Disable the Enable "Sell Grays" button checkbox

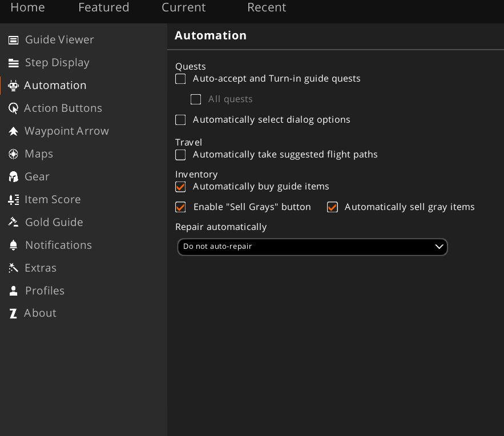pyautogui.click(x=180, y=207)
